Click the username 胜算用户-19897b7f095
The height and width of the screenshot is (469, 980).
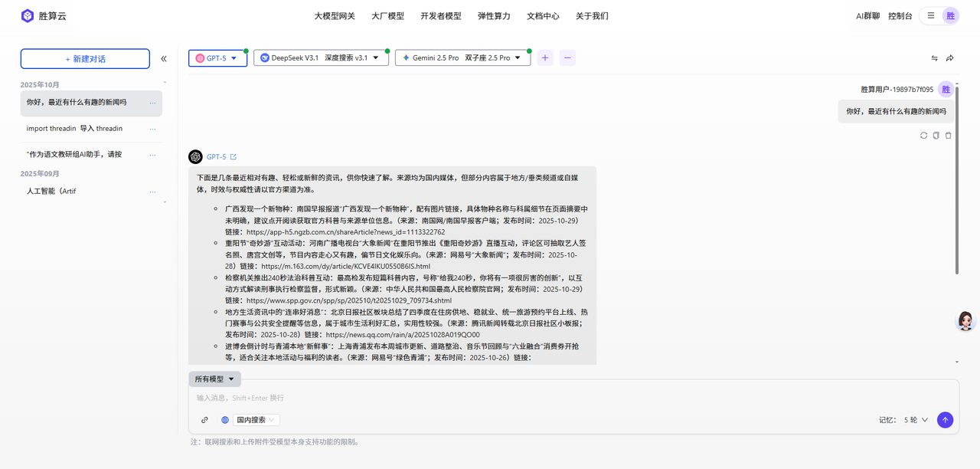(x=897, y=90)
